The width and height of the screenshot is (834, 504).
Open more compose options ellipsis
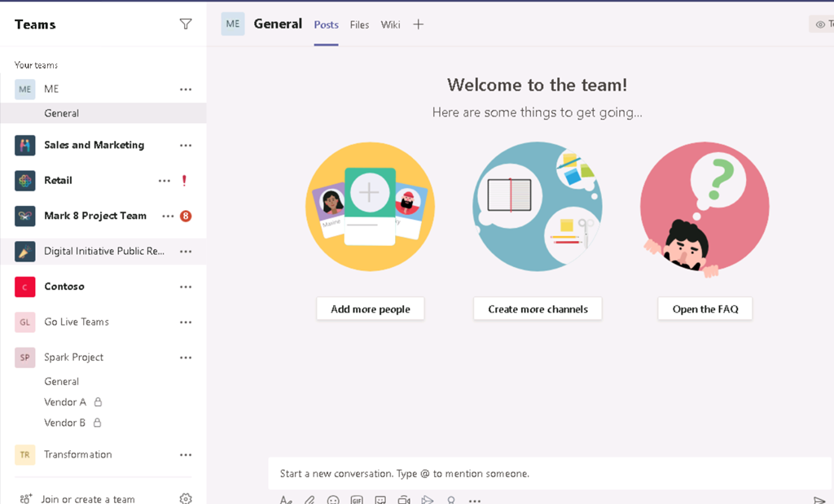(475, 500)
